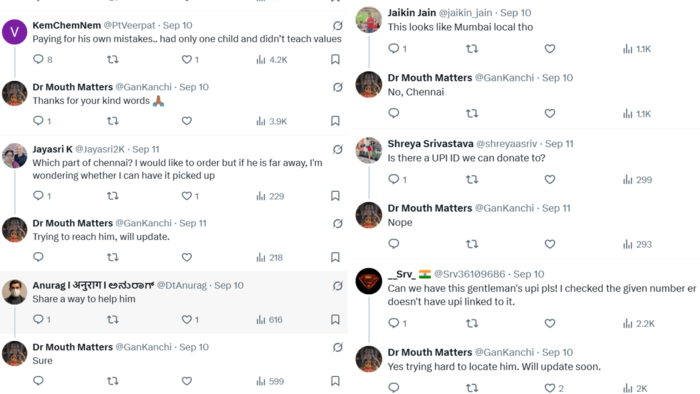Retweet Dr Mouth Matters' 'No, Chennai' reply
Viewport: 700px width, 394px height.
[x=472, y=114]
